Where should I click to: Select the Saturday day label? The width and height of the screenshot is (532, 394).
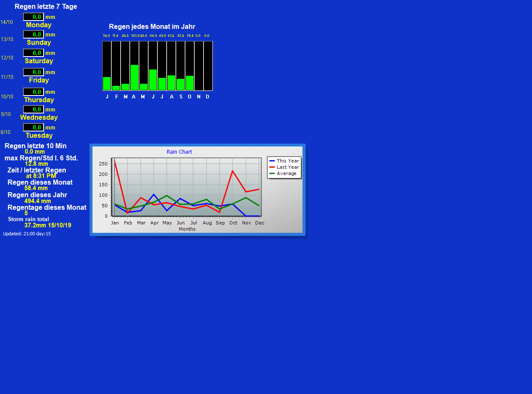(39, 61)
